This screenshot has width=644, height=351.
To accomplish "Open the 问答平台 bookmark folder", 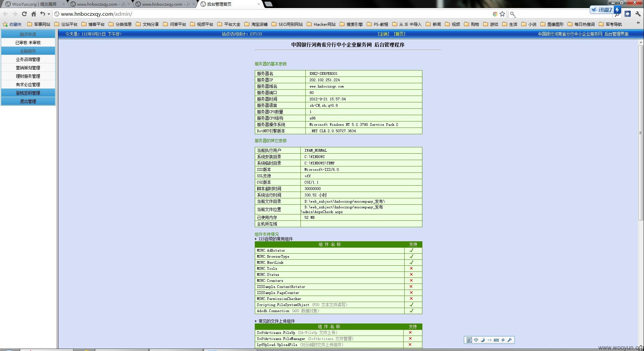I will [174, 24].
